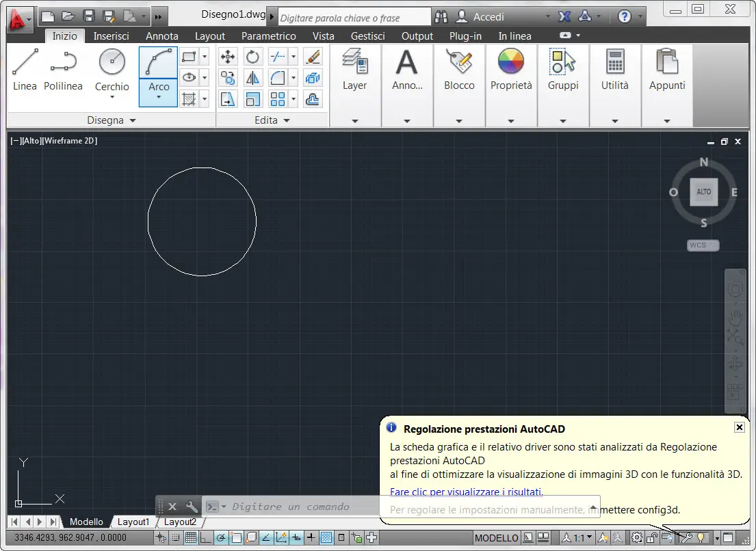
Task: Switch to the Vista ribbon tab
Action: point(323,36)
